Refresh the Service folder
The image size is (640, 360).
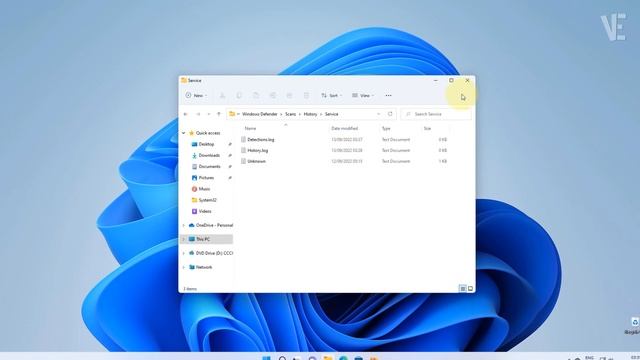pyautogui.click(x=390, y=114)
